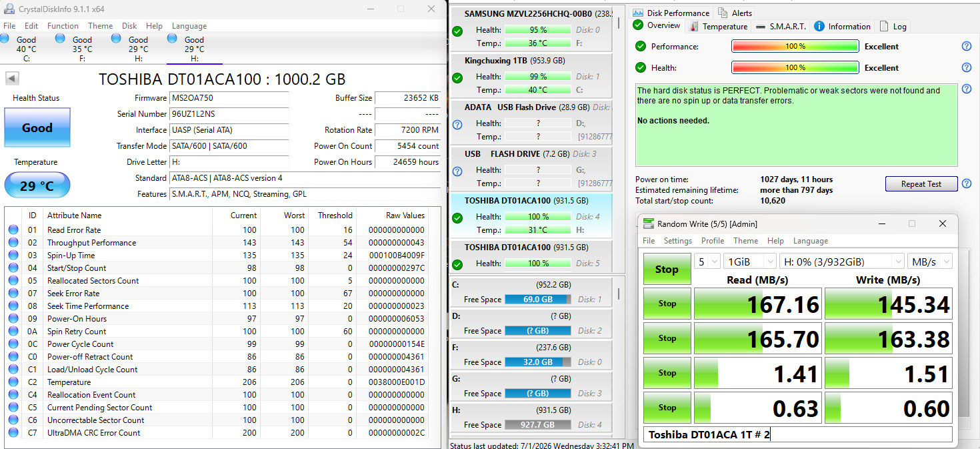Click H: free space 927.7 GB bar
This screenshot has width=980, height=449.
[538, 424]
